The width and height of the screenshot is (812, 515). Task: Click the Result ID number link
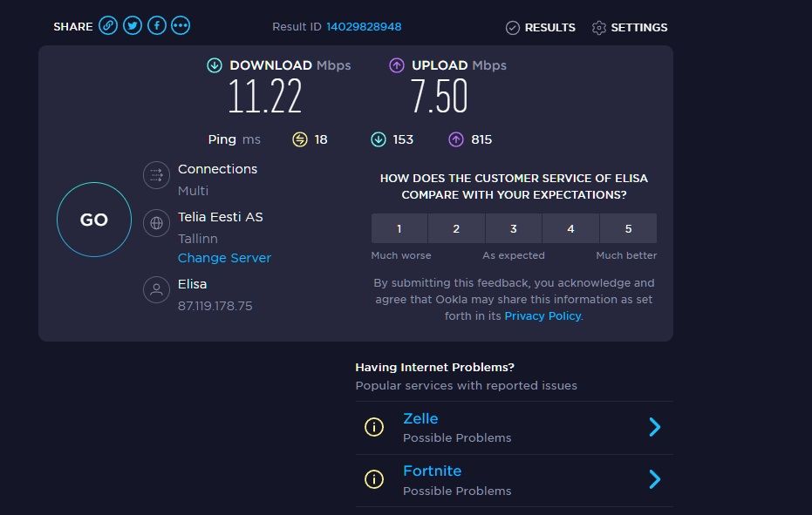364,27
